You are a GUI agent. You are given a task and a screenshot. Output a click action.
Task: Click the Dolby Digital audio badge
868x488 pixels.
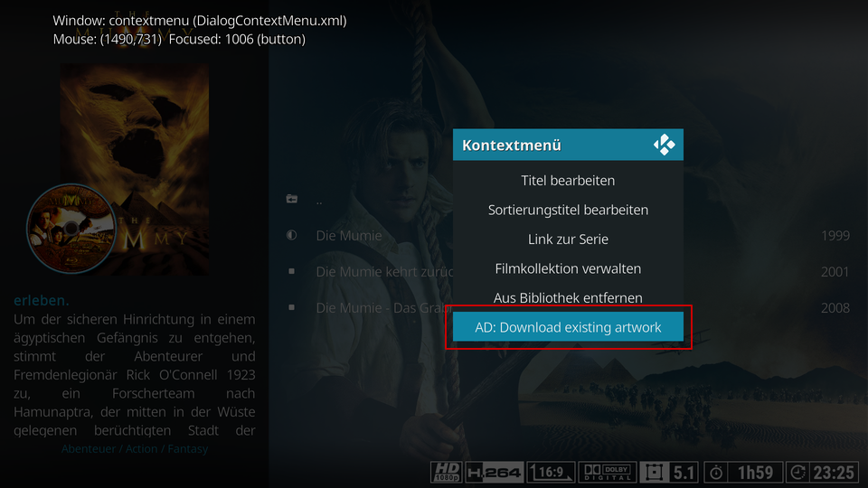pos(608,473)
